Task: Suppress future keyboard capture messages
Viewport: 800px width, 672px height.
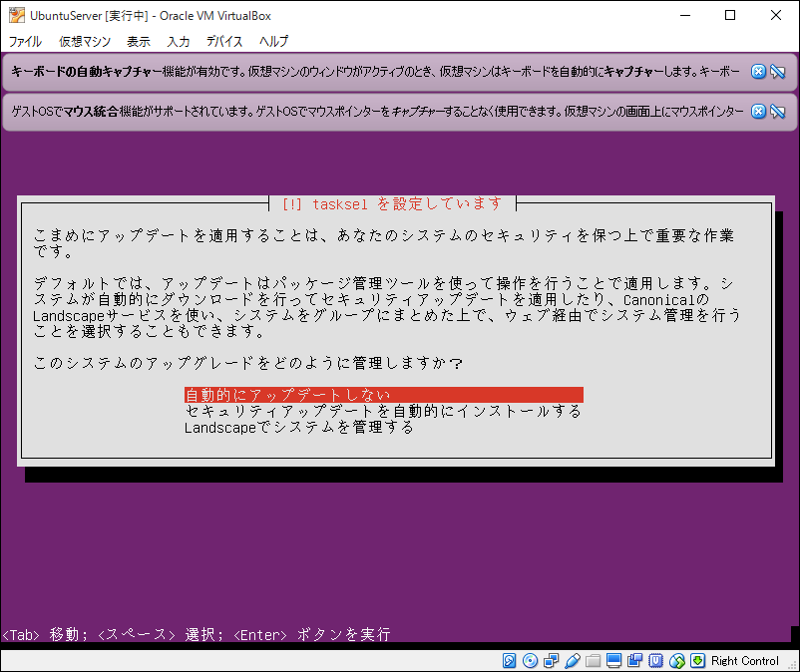Action: 777,72
